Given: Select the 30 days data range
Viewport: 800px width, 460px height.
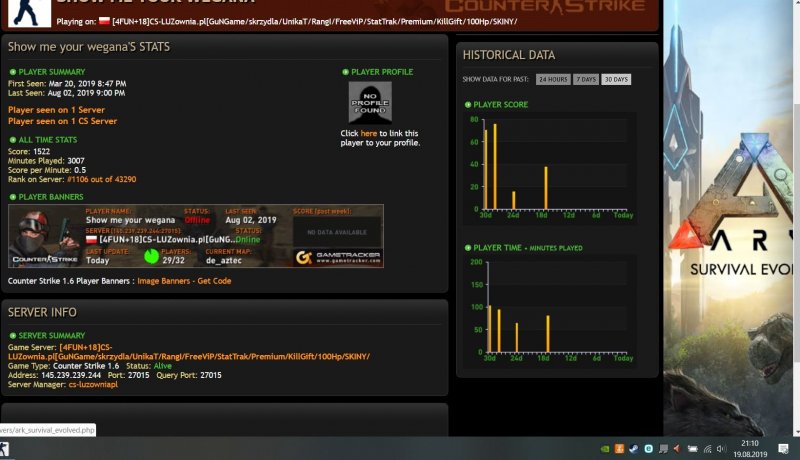Looking at the screenshot, I should tap(616, 79).
